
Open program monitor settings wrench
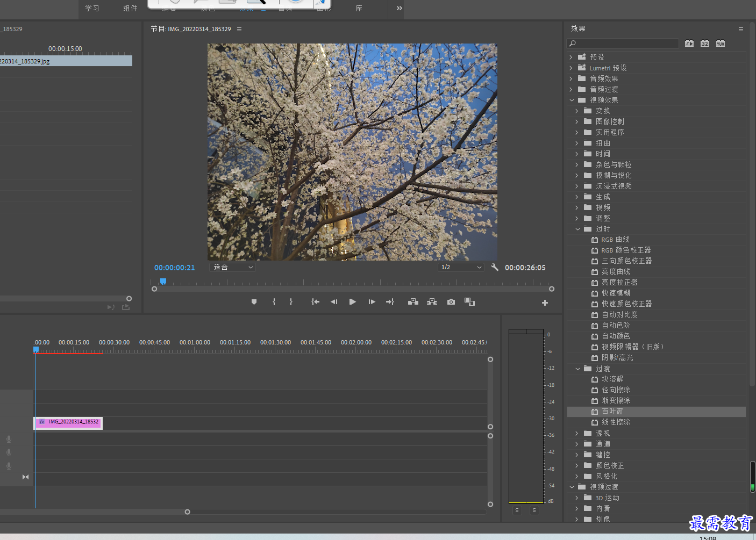click(x=495, y=267)
